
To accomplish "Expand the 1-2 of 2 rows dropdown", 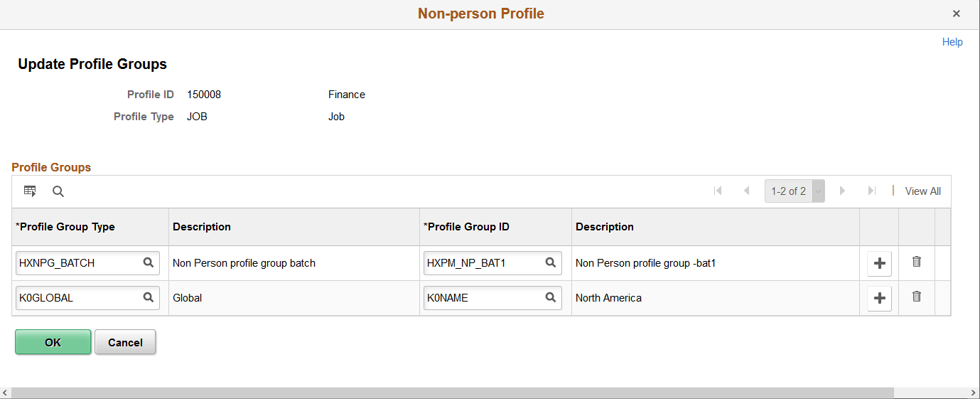I will pyautogui.click(x=818, y=191).
